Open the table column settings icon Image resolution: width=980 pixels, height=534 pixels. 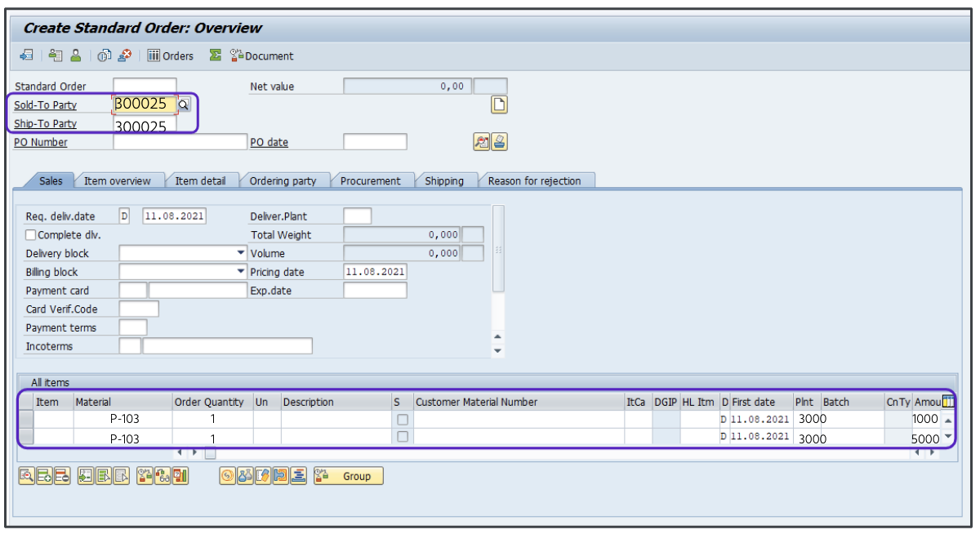[x=948, y=401]
